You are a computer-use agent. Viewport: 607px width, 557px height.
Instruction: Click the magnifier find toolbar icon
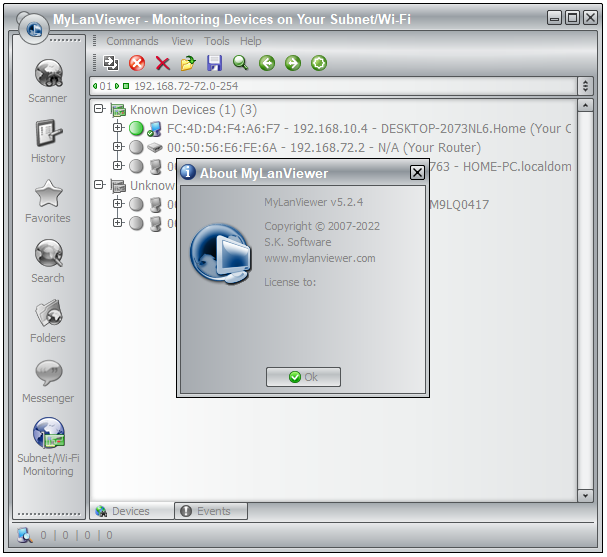(240, 63)
